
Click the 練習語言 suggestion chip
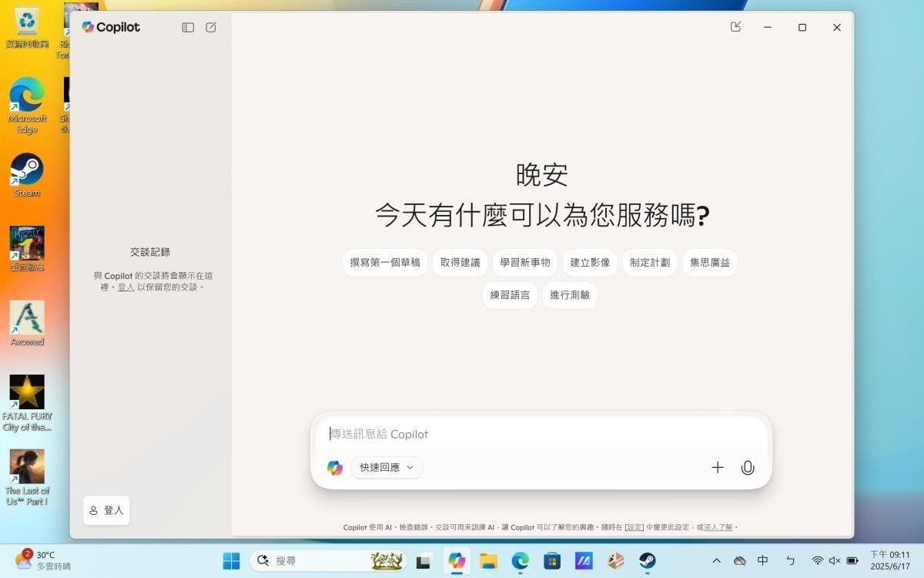tap(510, 295)
